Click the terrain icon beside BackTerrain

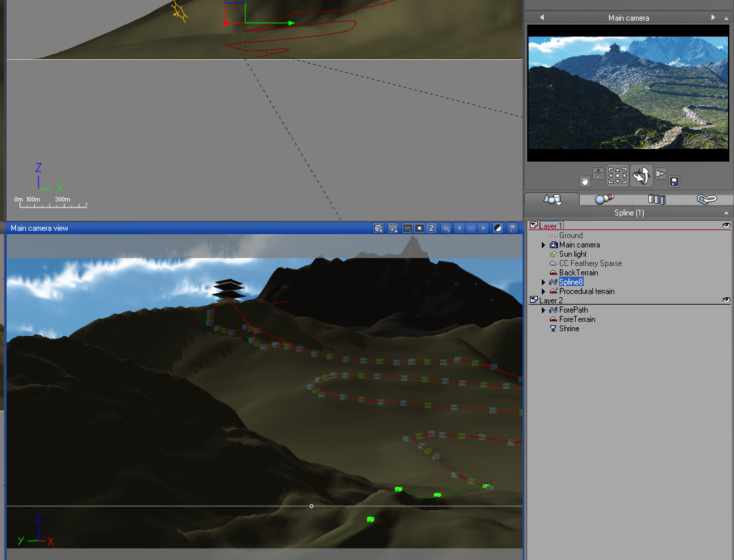(x=553, y=273)
